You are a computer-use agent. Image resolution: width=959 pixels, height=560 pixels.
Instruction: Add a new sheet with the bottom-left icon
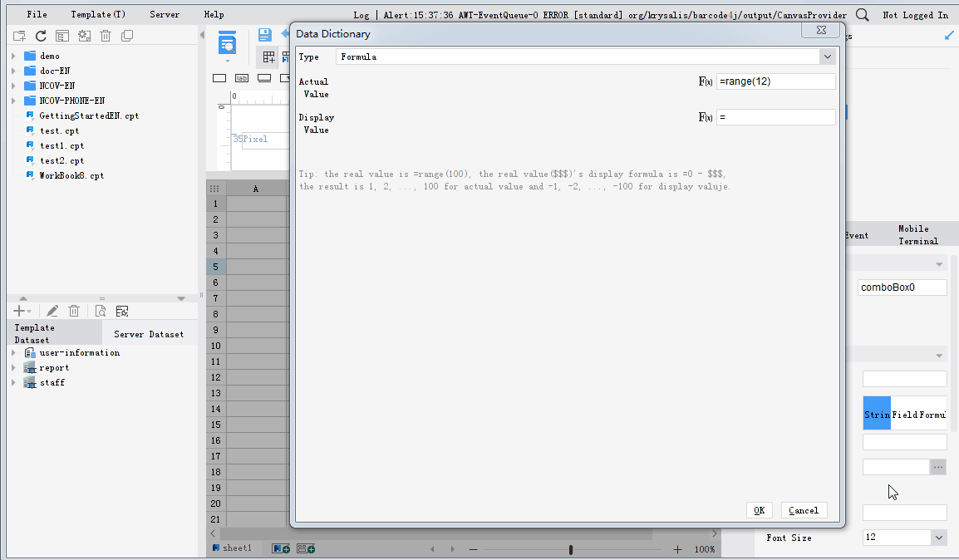(280, 548)
